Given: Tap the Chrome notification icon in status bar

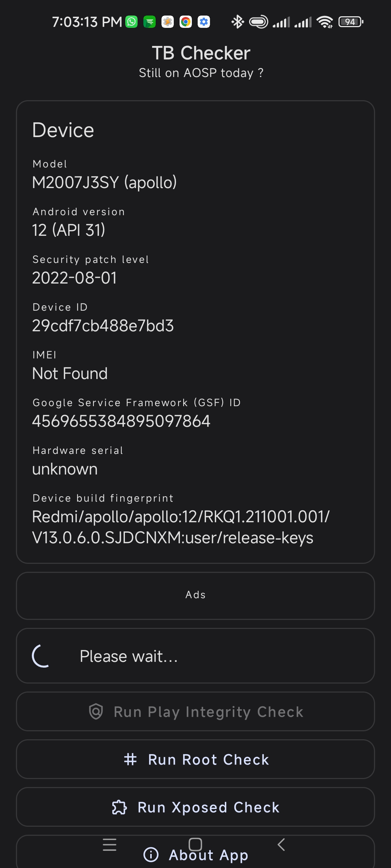Looking at the screenshot, I should pyautogui.click(x=186, y=22).
